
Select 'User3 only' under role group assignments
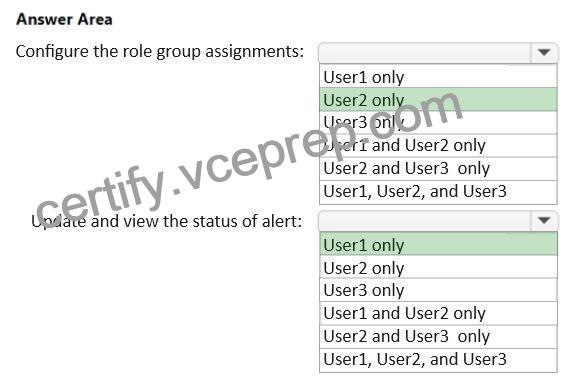pos(438,123)
